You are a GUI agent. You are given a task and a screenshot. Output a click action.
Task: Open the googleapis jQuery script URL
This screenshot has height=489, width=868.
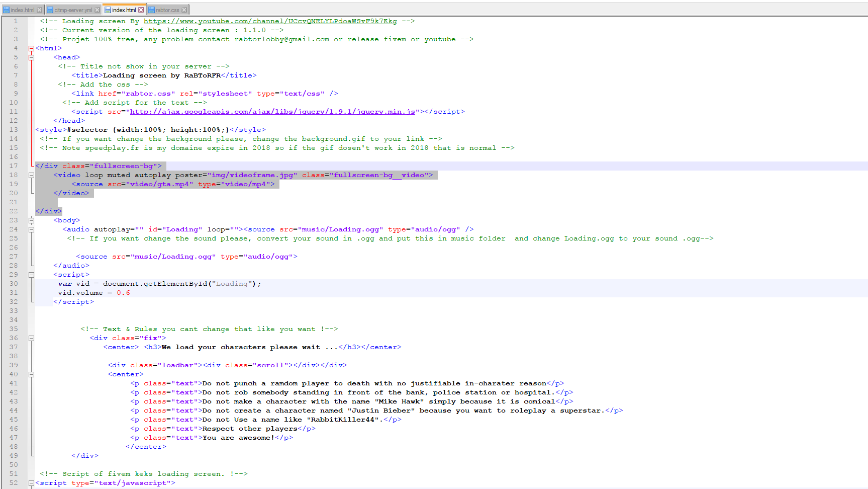pyautogui.click(x=272, y=112)
